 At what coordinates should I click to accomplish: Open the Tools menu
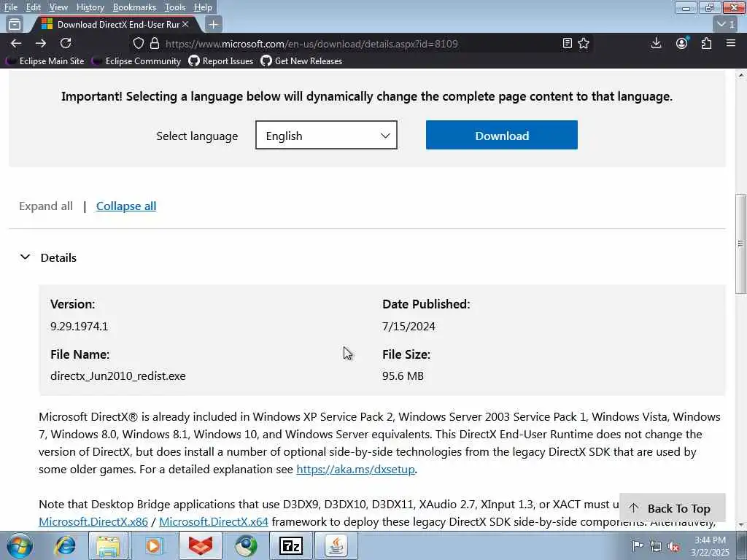point(175,7)
